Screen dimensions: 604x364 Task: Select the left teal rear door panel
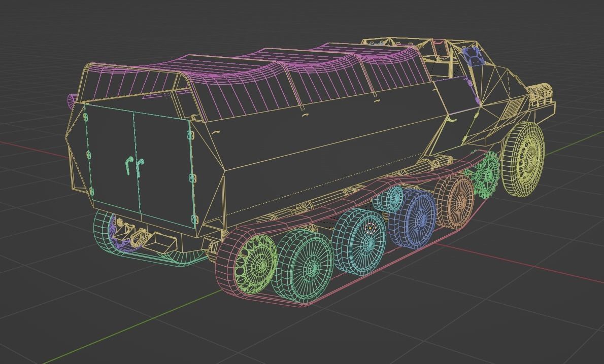(x=111, y=159)
